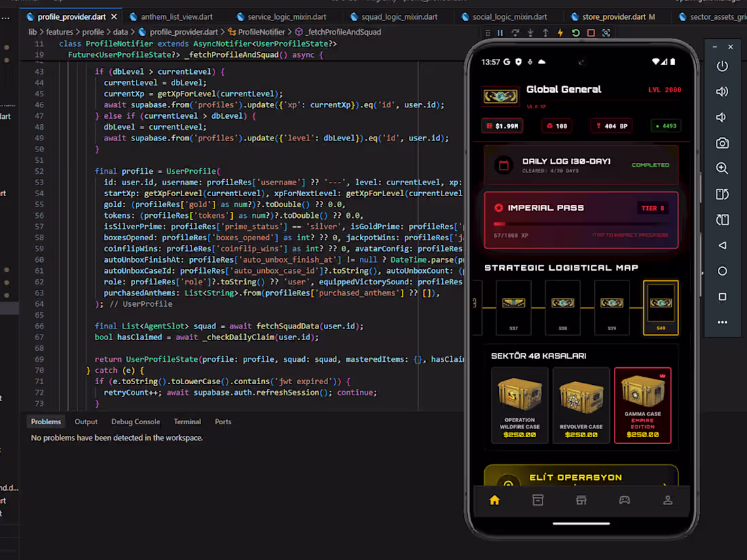The width and height of the screenshot is (747, 560).
Task: Click the emulator zoom magnifier icon
Action: click(x=723, y=168)
